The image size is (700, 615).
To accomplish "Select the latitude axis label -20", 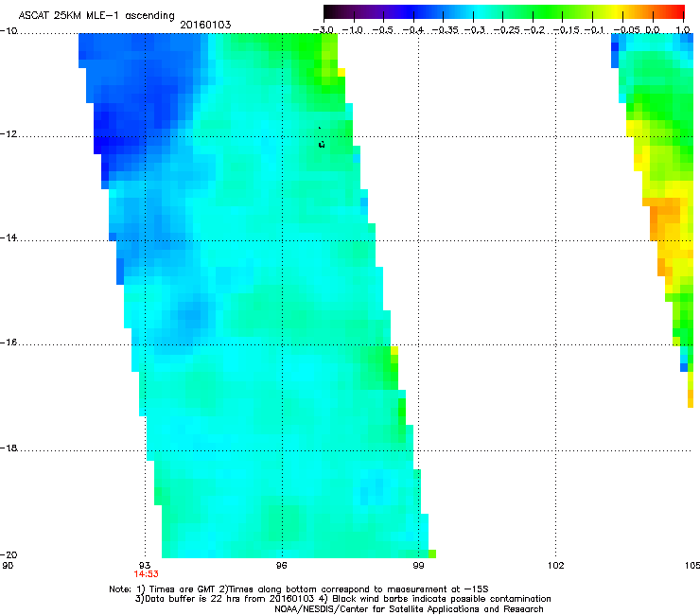I will pyautogui.click(x=9, y=554).
